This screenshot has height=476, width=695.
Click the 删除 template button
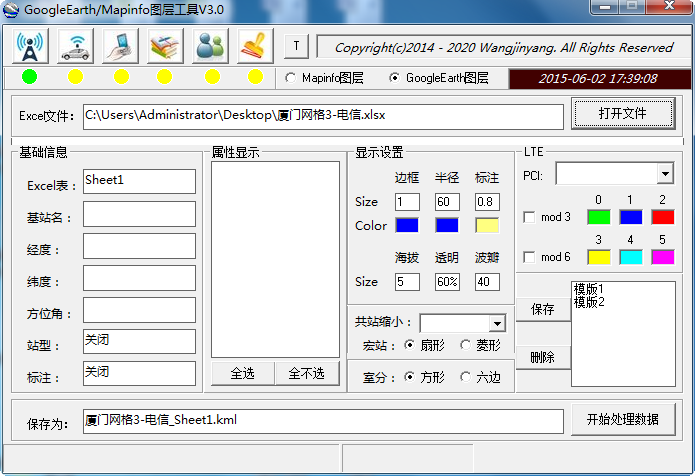pos(543,357)
